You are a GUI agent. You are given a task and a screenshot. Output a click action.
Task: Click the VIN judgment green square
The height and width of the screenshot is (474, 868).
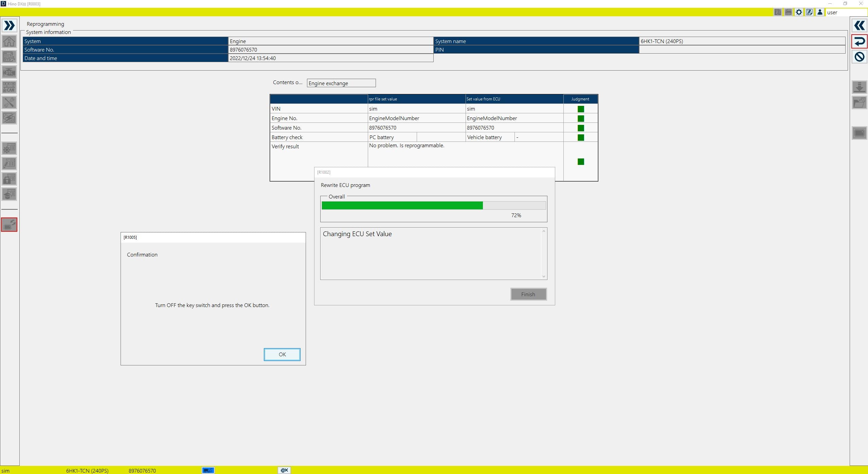(x=581, y=109)
